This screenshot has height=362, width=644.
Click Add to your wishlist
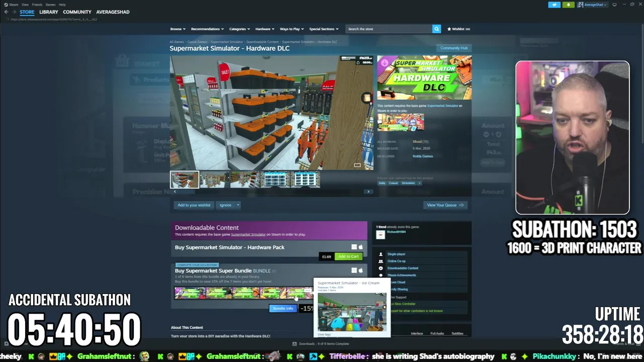coord(194,205)
